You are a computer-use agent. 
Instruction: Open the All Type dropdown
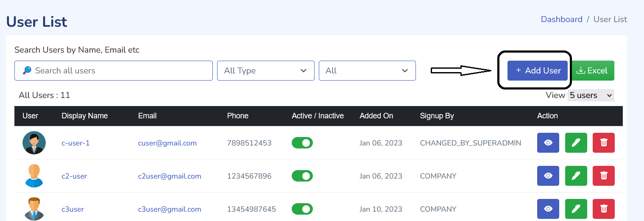coord(266,71)
